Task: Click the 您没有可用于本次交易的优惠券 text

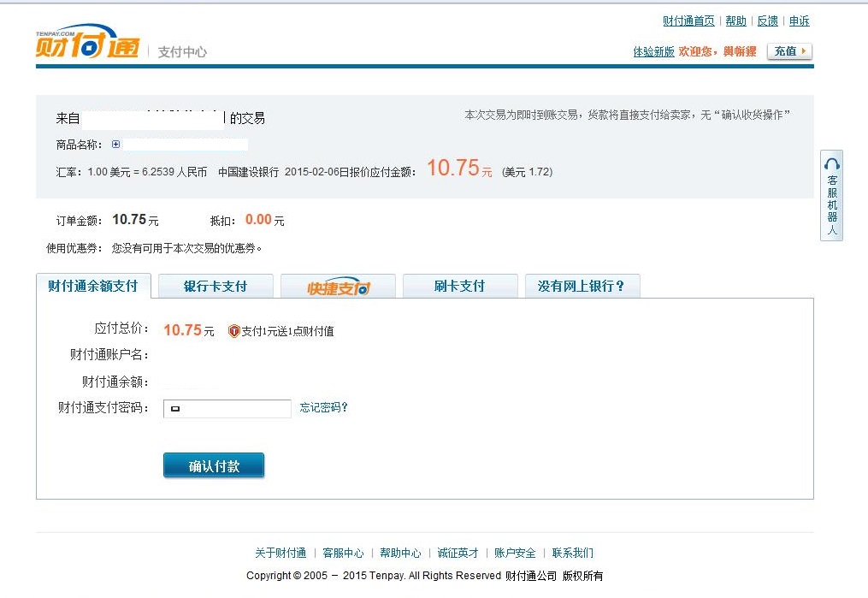Action: [x=186, y=248]
